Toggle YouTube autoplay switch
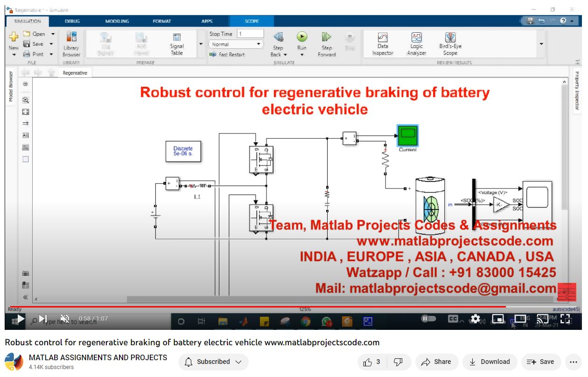 click(428, 319)
